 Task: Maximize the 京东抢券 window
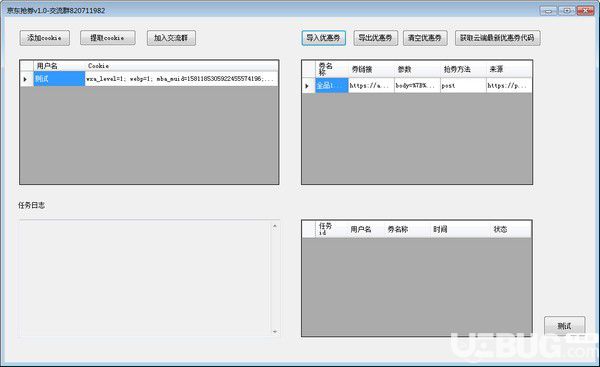(x=567, y=11)
